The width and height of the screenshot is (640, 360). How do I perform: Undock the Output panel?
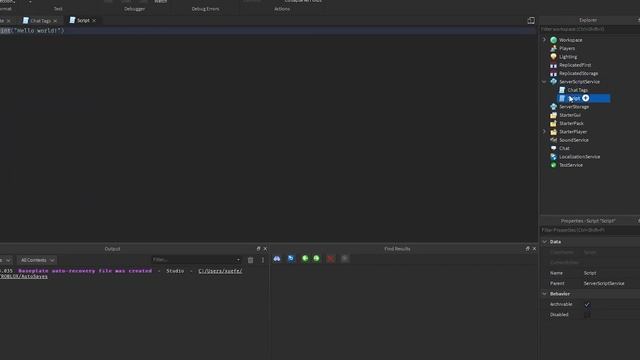coord(258,249)
